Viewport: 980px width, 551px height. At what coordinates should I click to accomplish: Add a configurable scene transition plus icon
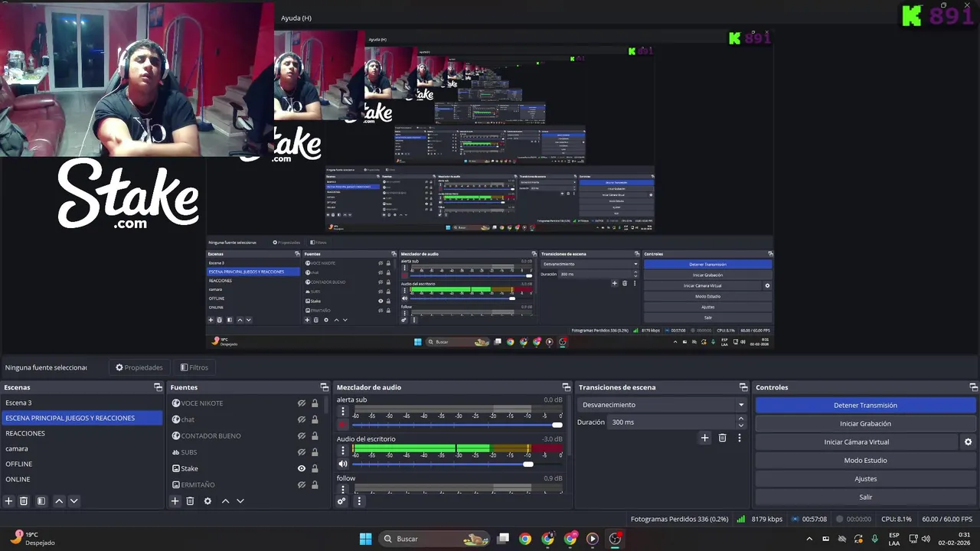[x=704, y=438]
